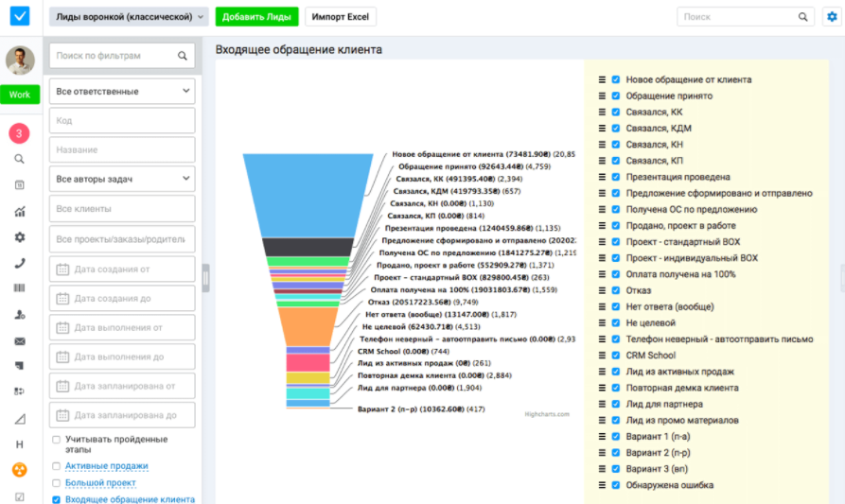Expand the Все авторы задач dropdown
The width and height of the screenshot is (845, 504).
[122, 179]
